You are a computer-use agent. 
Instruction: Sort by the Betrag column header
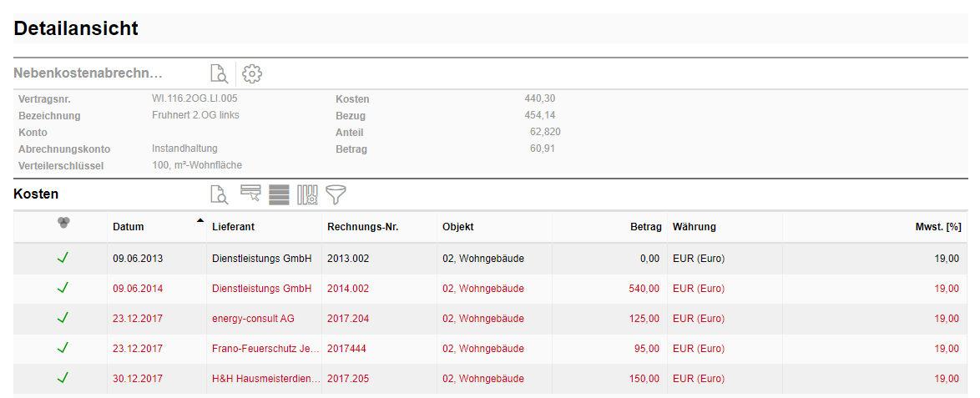(x=645, y=227)
